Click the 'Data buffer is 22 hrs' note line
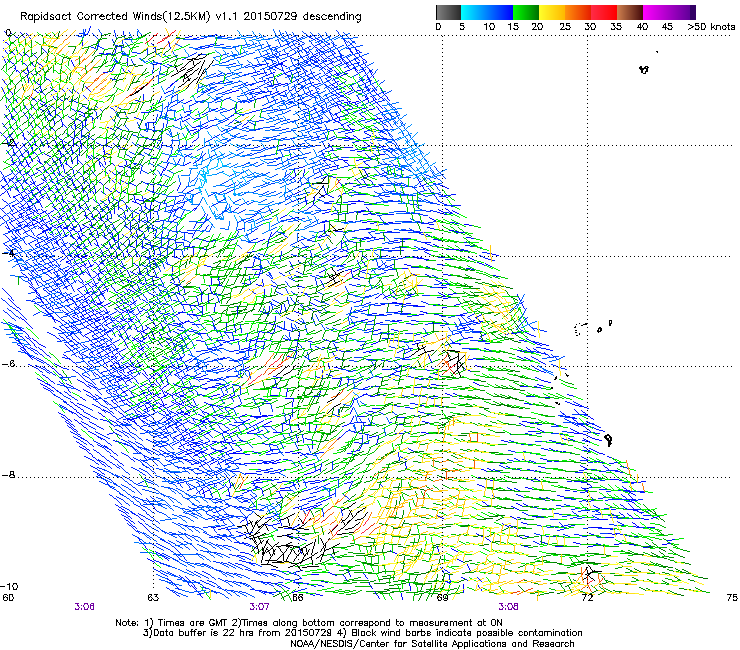 coord(362,633)
